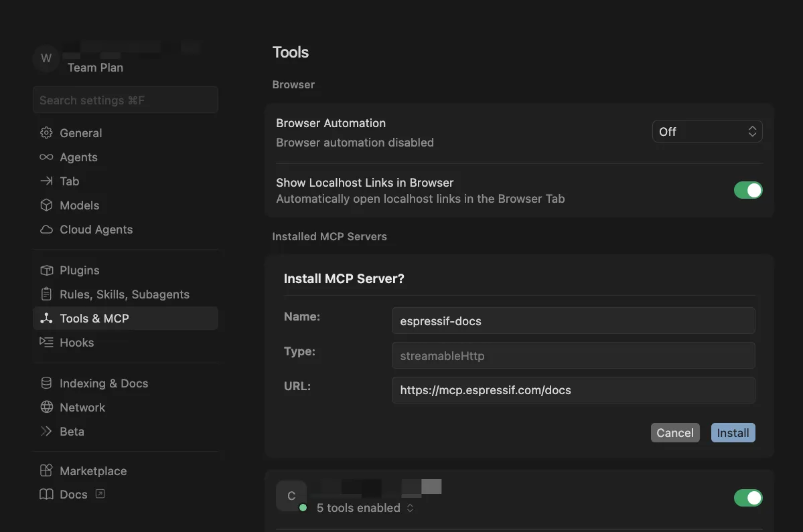803x532 pixels.
Task: Select Tools & MCP sidebar item
Action: [x=125, y=318]
